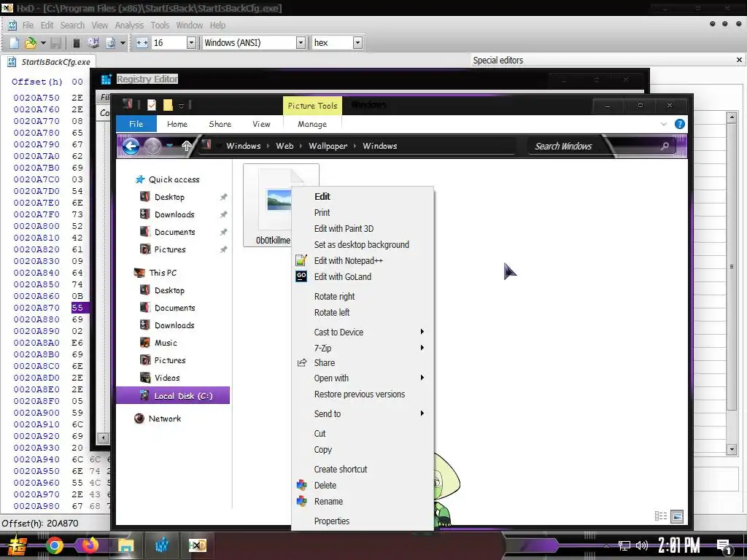Switch to the StartIsBackCfg.exe document tab
Screen dimensions: 747x560
coord(49,62)
